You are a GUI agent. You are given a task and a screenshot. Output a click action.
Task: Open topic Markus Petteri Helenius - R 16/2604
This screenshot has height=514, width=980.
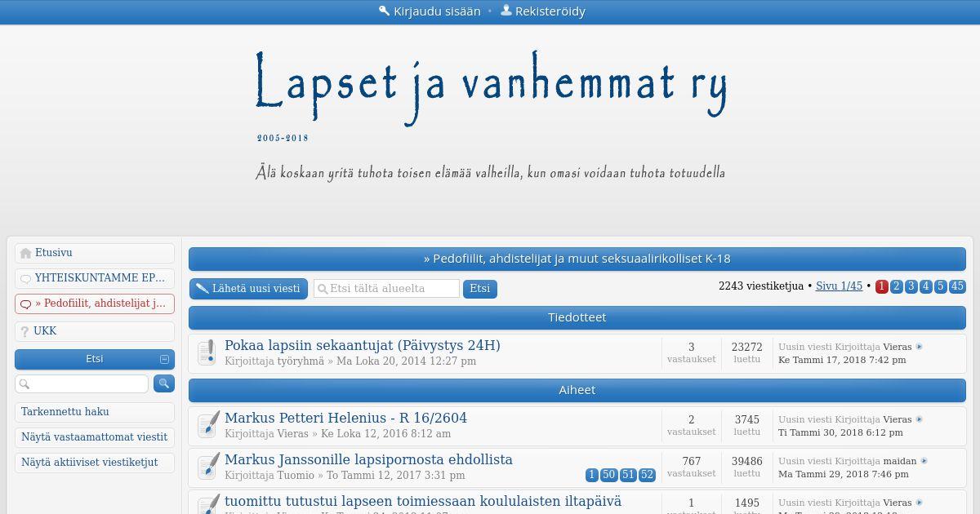click(x=345, y=418)
